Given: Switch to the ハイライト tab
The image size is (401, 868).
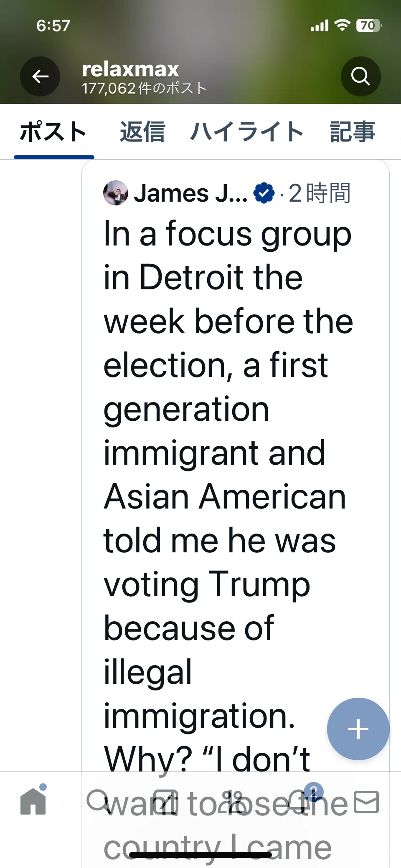Looking at the screenshot, I should click(x=246, y=132).
